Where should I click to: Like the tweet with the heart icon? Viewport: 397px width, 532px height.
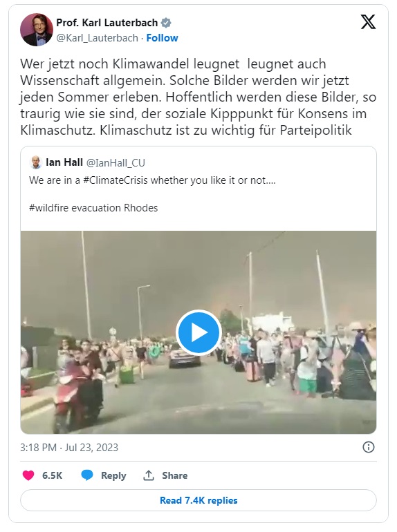tap(28, 475)
